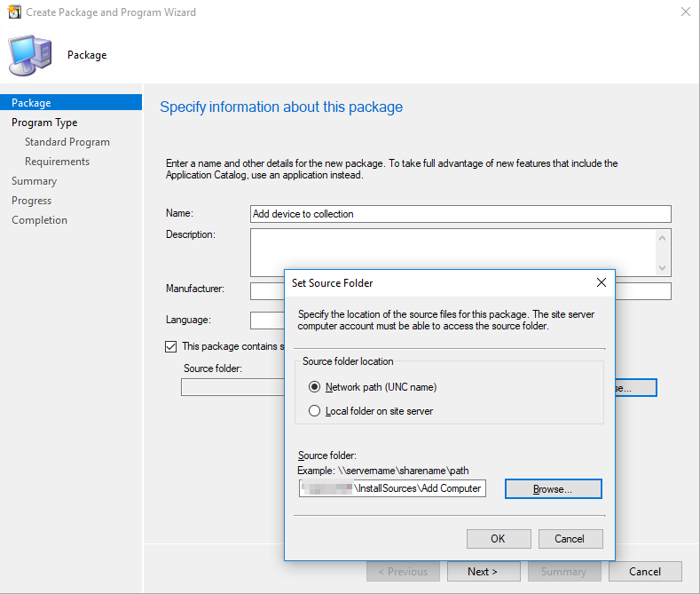Select Standard Program in wizard navigation
The width and height of the screenshot is (700, 594).
[67, 142]
